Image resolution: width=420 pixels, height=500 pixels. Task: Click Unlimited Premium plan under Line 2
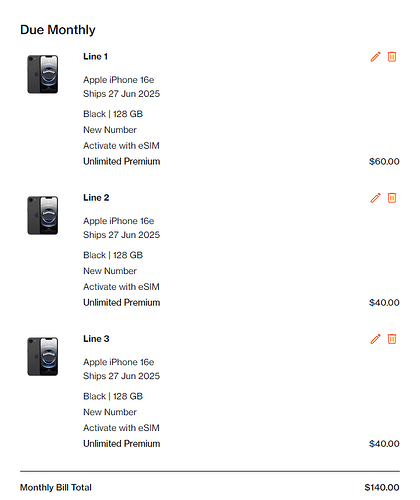122,302
